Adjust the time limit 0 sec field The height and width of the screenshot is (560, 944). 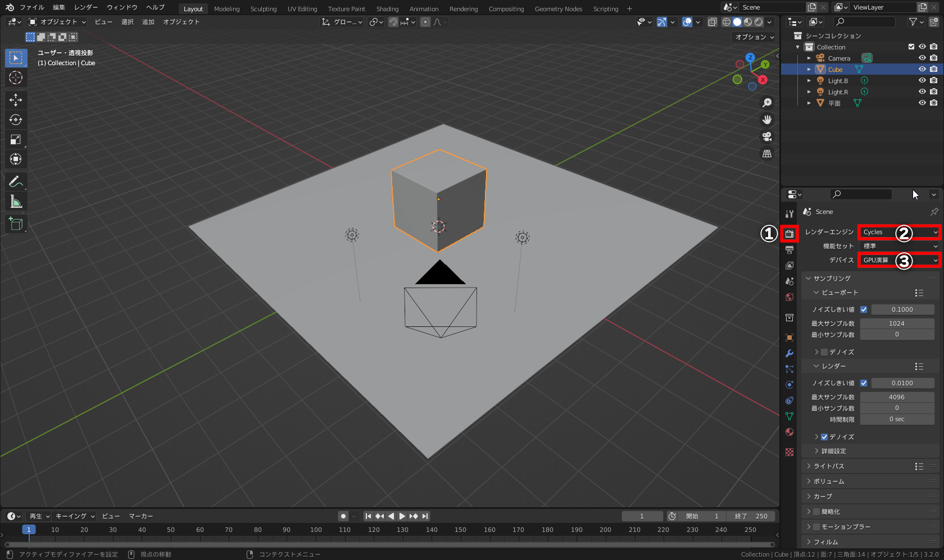897,420
